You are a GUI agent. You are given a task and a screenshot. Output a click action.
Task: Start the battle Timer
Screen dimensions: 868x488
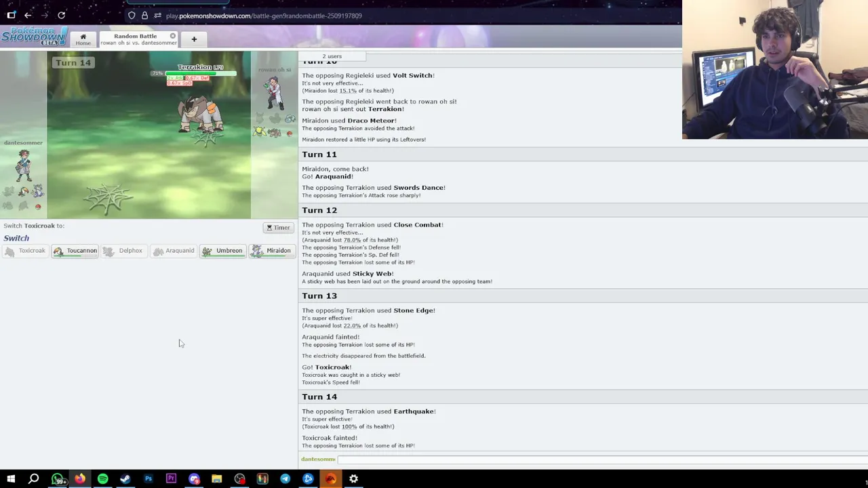(278, 228)
